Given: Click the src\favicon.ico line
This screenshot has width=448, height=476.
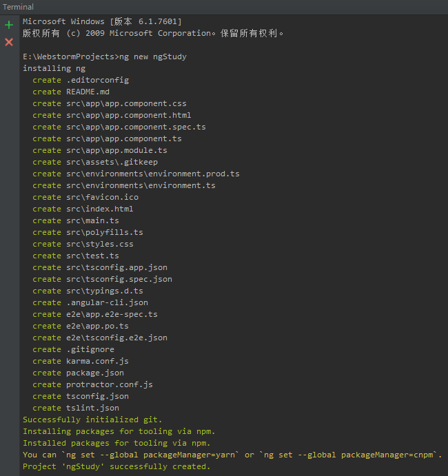Looking at the screenshot, I should [102, 197].
